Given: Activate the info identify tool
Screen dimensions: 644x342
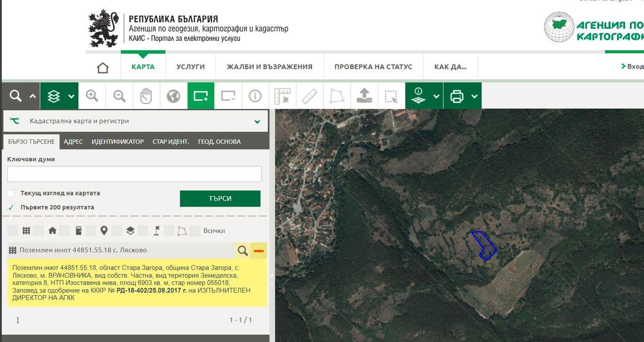Looking at the screenshot, I should 255,96.
